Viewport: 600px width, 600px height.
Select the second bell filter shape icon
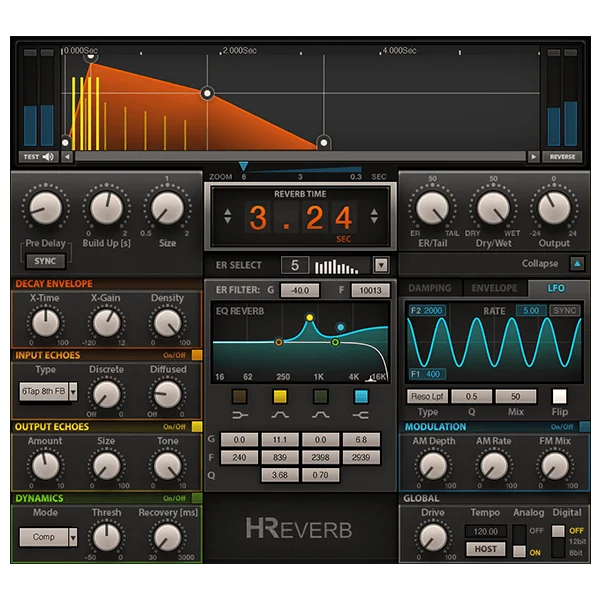click(321, 415)
